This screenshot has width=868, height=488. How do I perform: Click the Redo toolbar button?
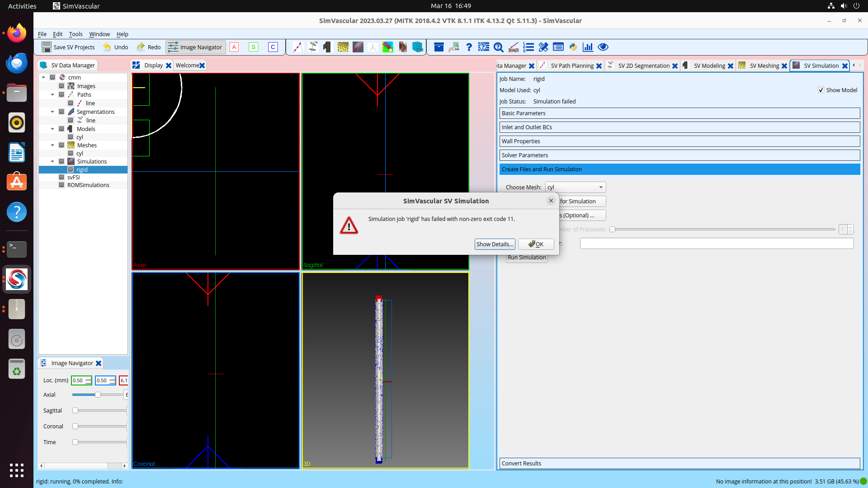coord(149,47)
